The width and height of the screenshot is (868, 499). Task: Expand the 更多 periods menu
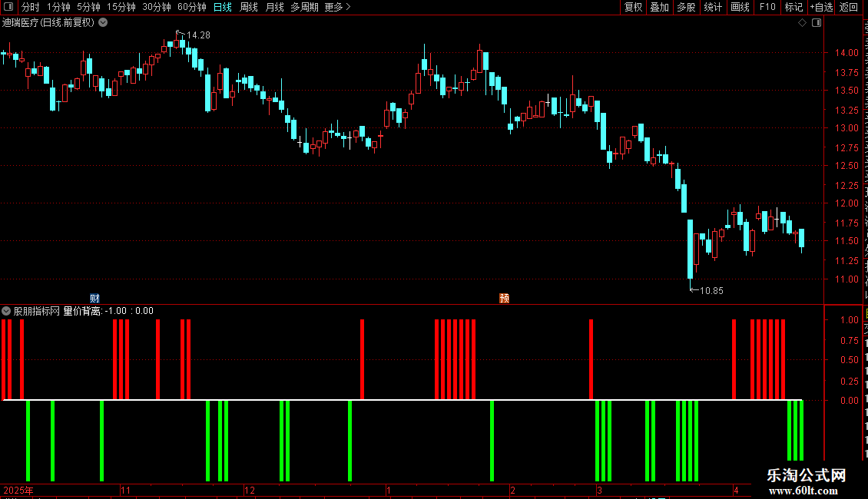pos(337,7)
